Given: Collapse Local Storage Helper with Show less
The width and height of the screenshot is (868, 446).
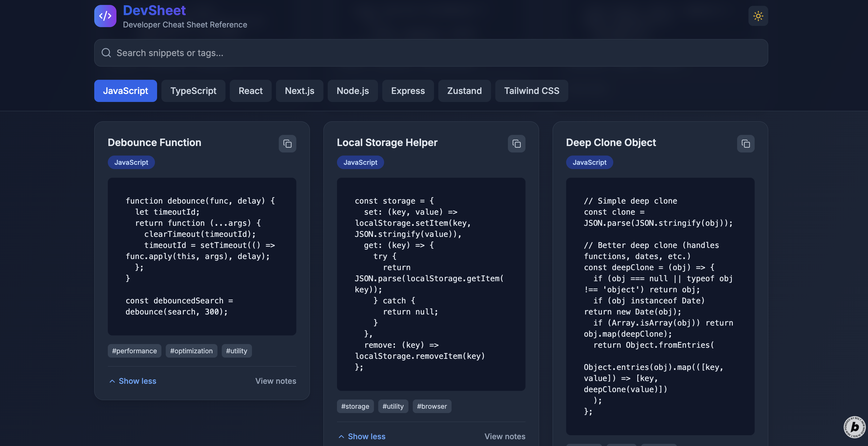Looking at the screenshot, I should [362, 436].
